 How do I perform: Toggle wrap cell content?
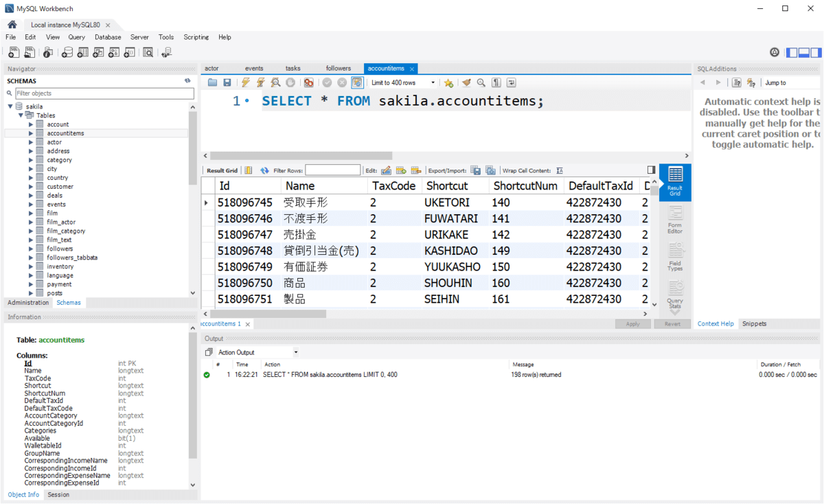[560, 170]
